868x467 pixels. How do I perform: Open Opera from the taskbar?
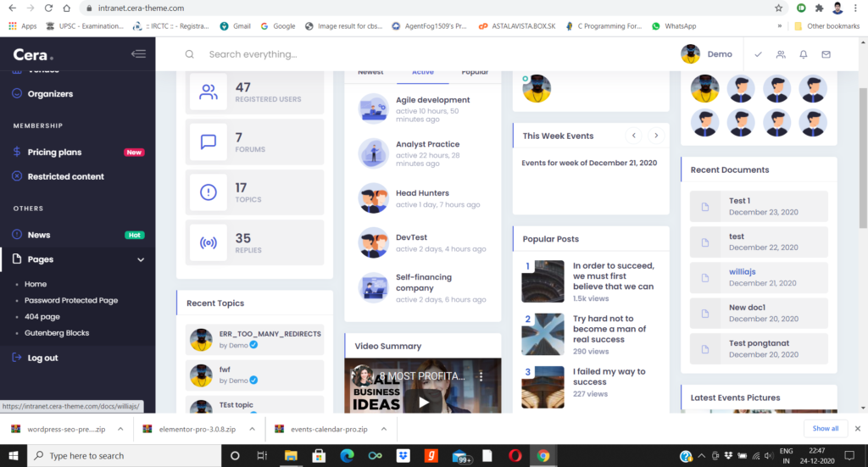[x=515, y=455]
